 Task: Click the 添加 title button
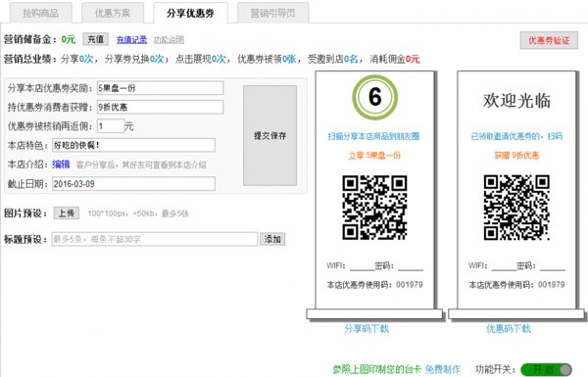point(272,239)
